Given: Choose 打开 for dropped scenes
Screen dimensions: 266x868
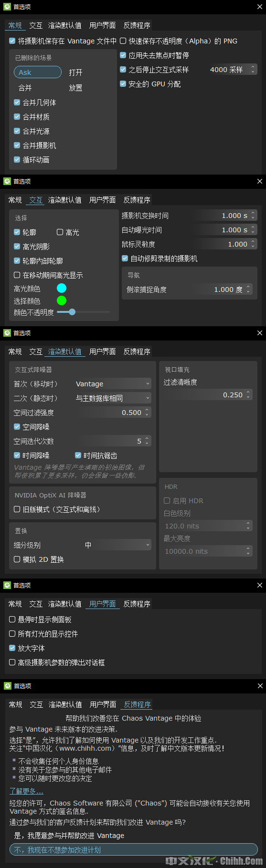Looking at the screenshot, I should (75, 72).
